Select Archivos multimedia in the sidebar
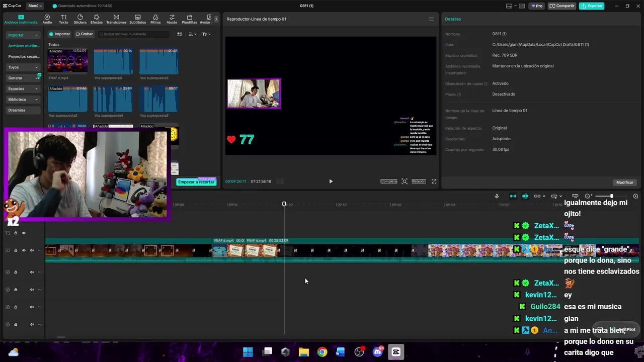This screenshot has width=644, height=362. point(24,46)
